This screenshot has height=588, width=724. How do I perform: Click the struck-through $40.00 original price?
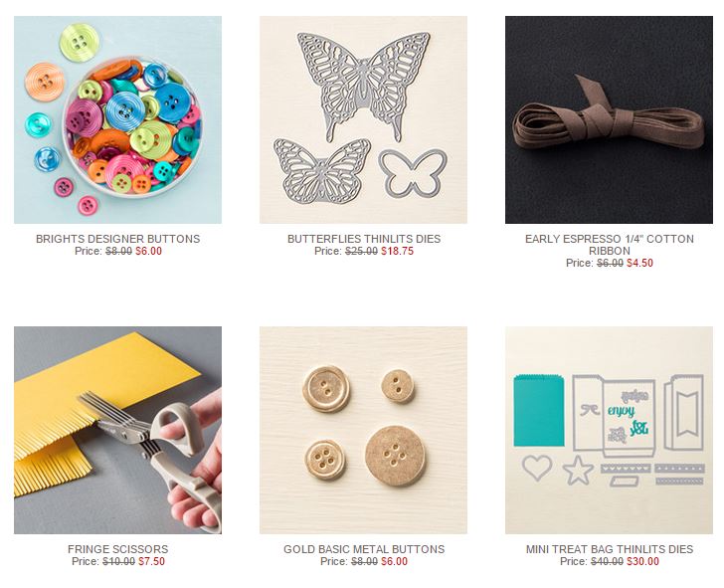(x=608, y=561)
